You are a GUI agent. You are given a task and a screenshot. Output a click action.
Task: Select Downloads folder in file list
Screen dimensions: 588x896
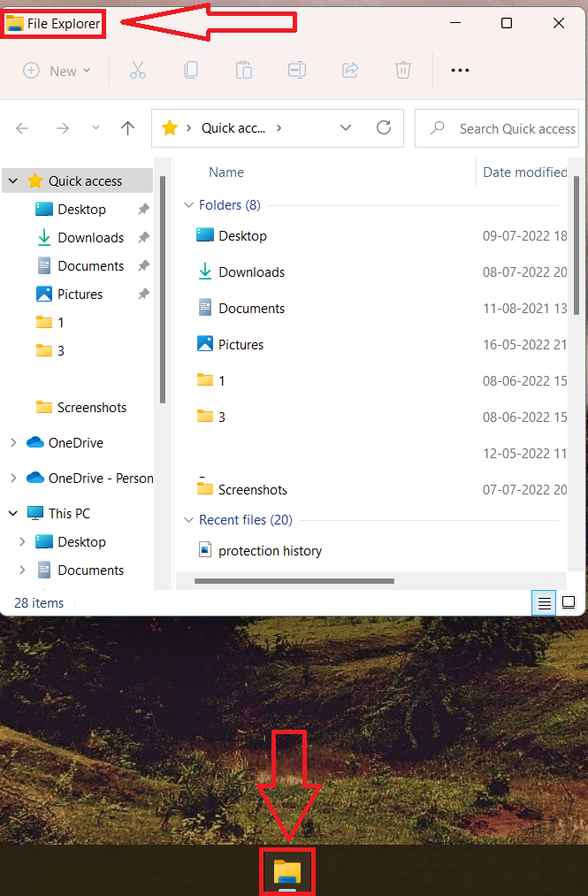click(251, 272)
